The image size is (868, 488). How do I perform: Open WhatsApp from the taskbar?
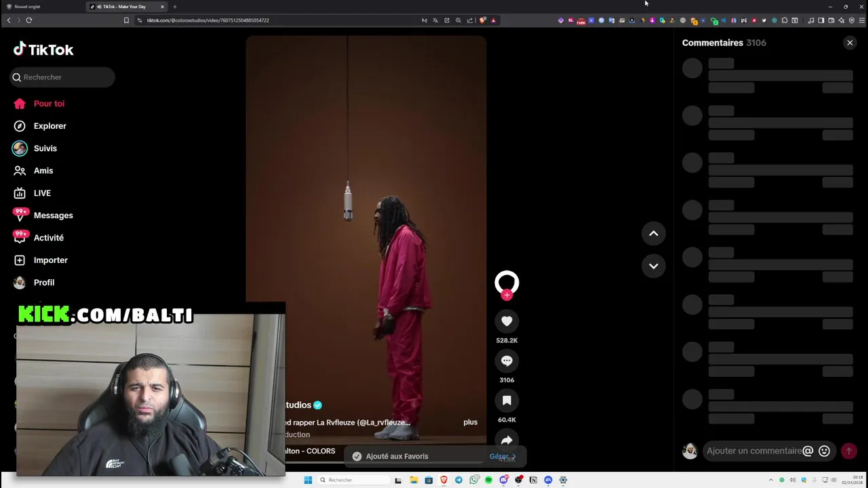473,480
